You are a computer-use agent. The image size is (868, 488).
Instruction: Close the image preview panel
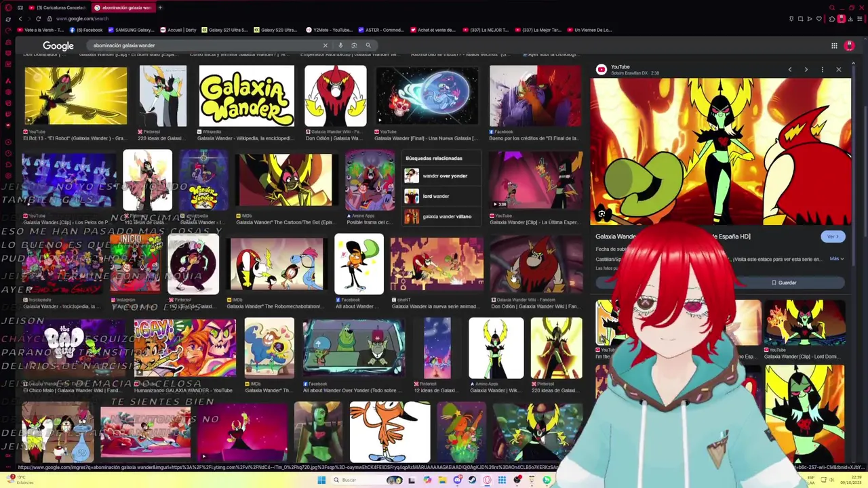pos(839,69)
